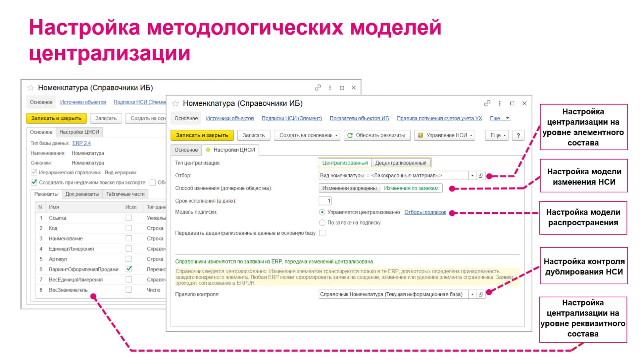Click Записать и закрыть in front window
The image size is (644, 362).
202,135
